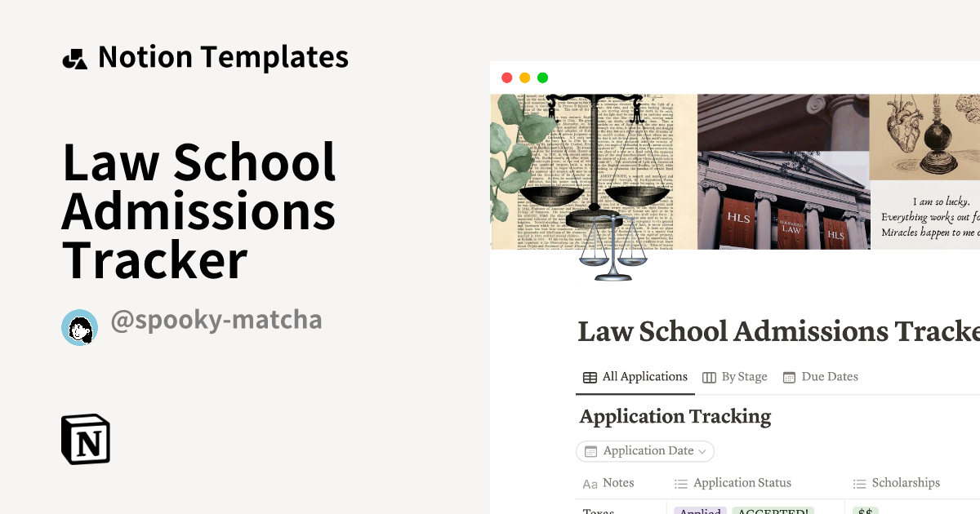Image resolution: width=980 pixels, height=514 pixels.
Task: Click the list icon beside Scholarships
Action: pyautogui.click(x=858, y=483)
